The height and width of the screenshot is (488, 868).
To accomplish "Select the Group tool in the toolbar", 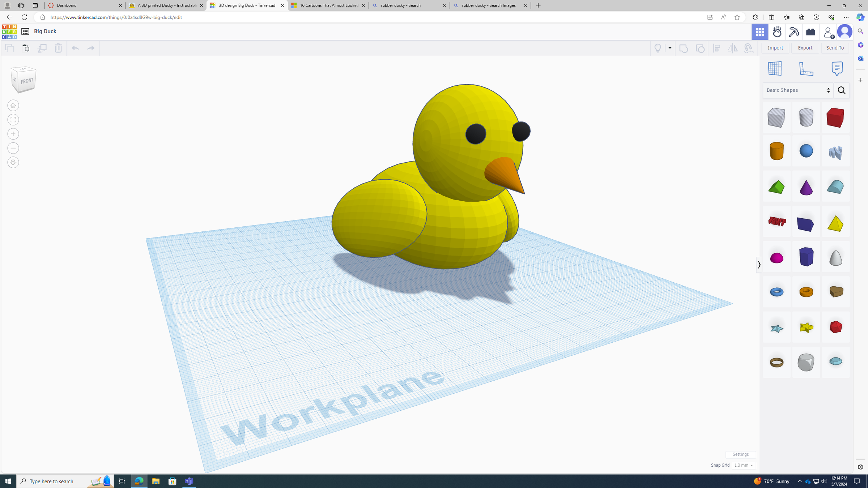I will [684, 48].
